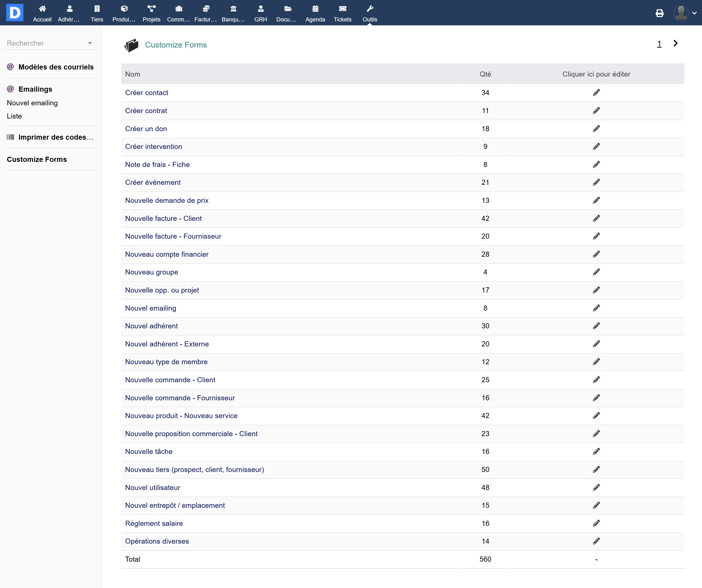This screenshot has height=588, width=702.
Task: Click the printer icon in the top bar
Action: click(659, 13)
